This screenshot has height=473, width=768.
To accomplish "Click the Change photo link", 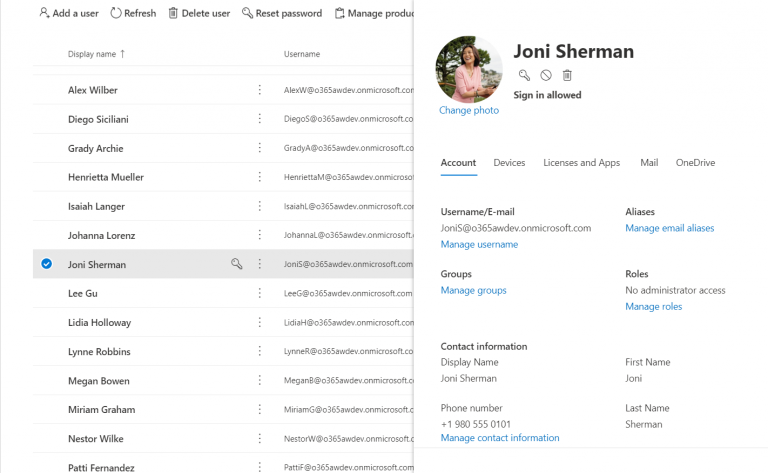I will (469, 110).
